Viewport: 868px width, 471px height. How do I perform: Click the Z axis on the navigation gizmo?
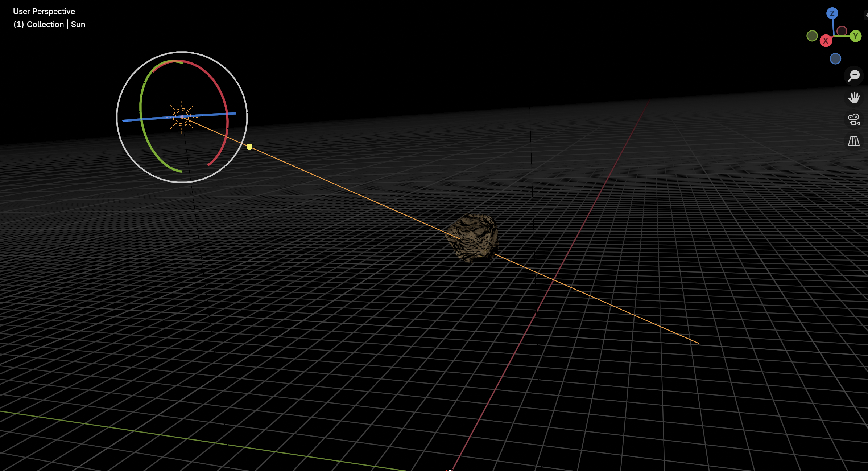(x=832, y=13)
